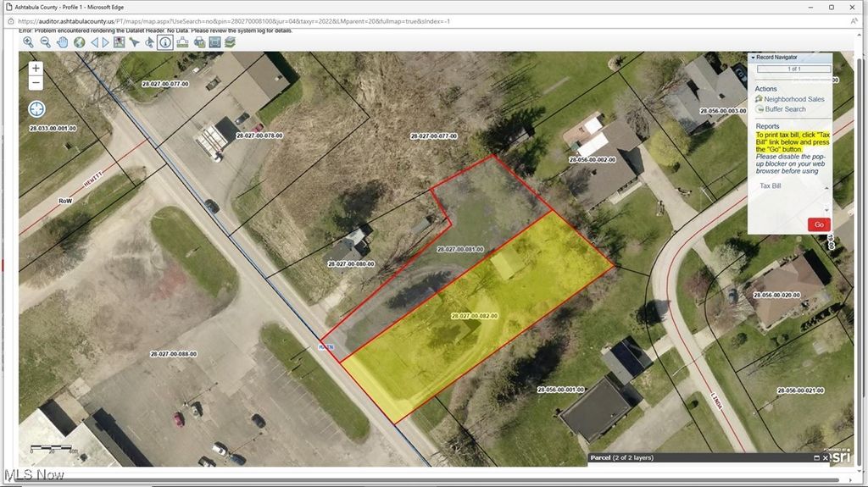This screenshot has height=487, width=868.
Task: Select the Zoom Out magnifier tool
Action: 45,42
